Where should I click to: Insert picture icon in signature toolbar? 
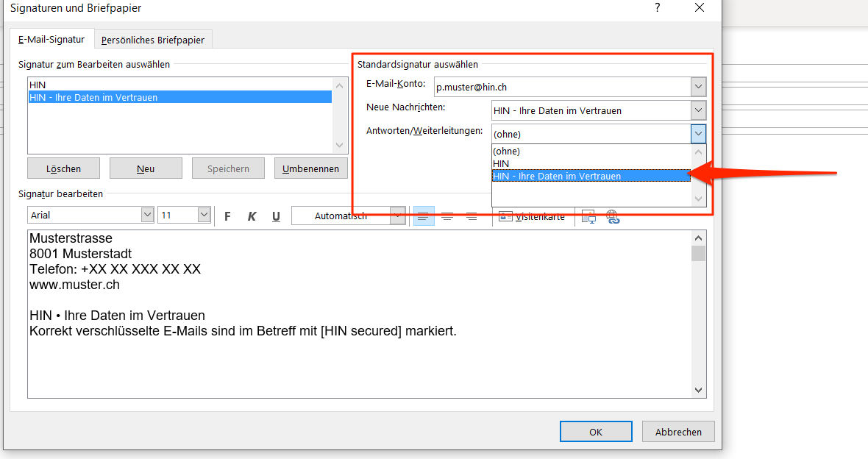click(588, 216)
